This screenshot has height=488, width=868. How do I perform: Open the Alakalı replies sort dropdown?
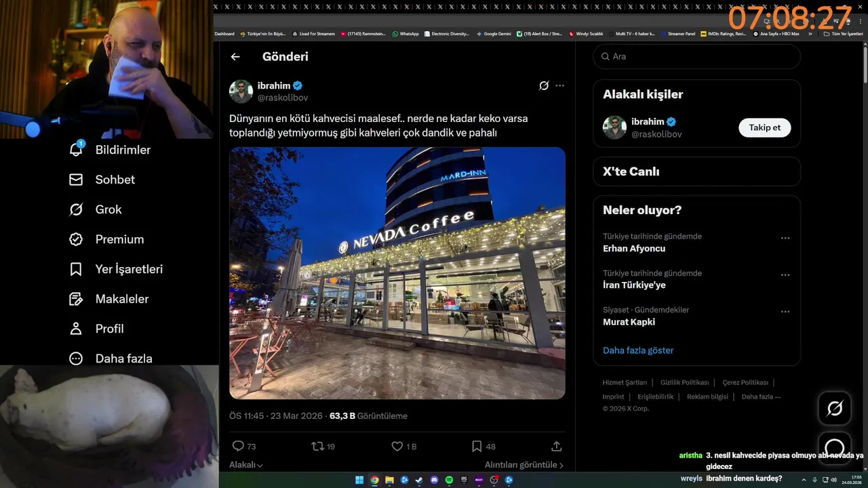point(246,465)
